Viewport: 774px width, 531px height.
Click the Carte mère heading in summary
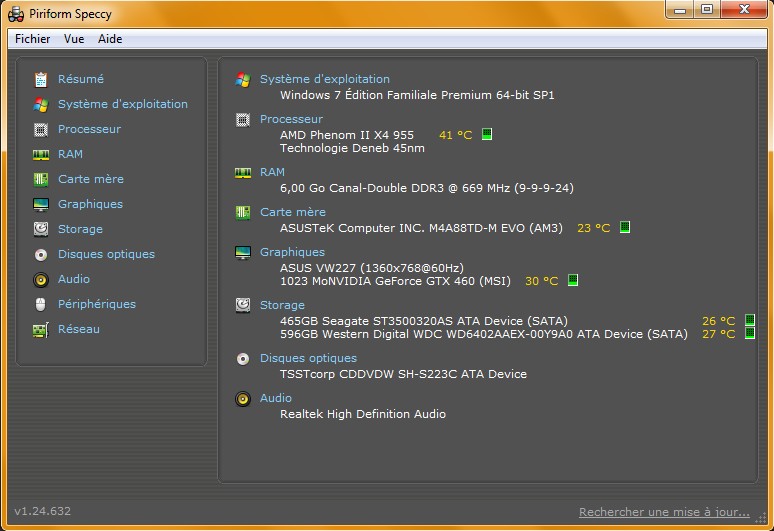[x=293, y=212]
